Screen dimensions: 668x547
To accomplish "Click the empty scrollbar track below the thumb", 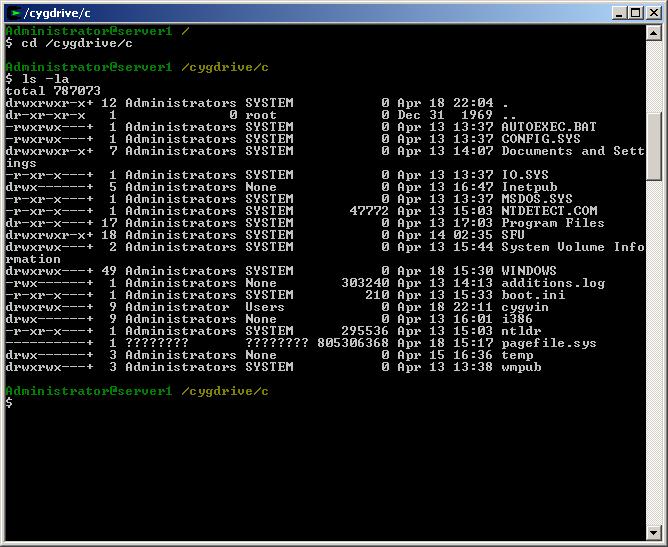I will pyautogui.click(x=654, y=350).
